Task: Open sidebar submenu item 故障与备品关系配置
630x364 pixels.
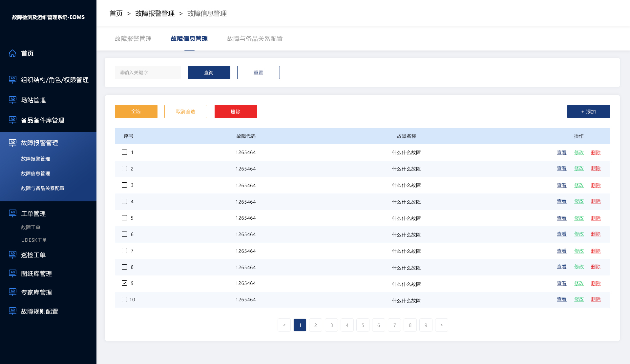Action: 43,188
